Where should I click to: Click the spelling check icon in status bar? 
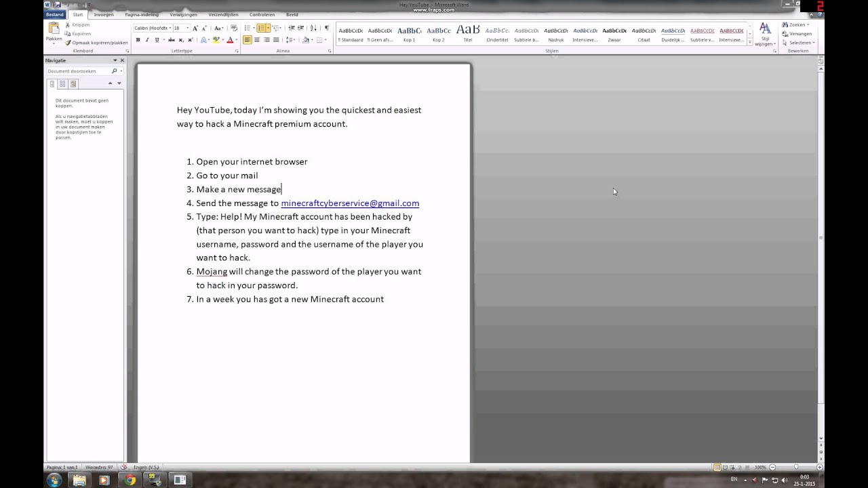pos(123,467)
